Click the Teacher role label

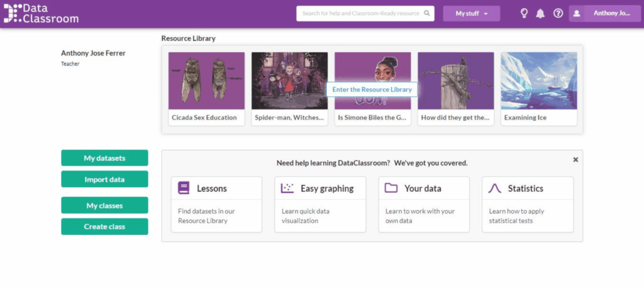[x=70, y=64]
